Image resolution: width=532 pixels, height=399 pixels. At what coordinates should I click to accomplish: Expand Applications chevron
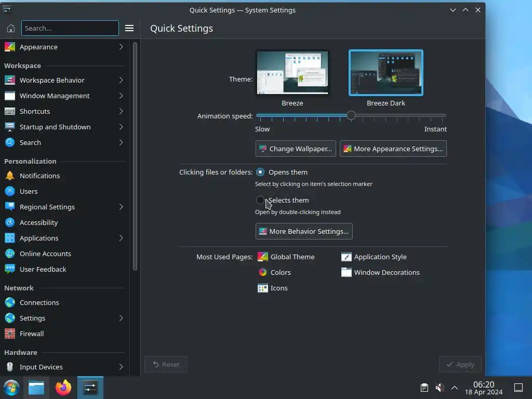(121, 238)
